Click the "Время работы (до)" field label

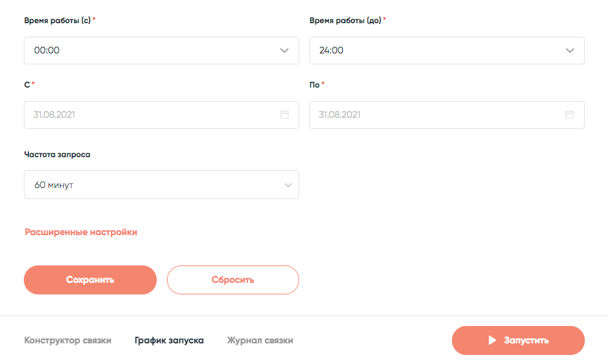346,20
